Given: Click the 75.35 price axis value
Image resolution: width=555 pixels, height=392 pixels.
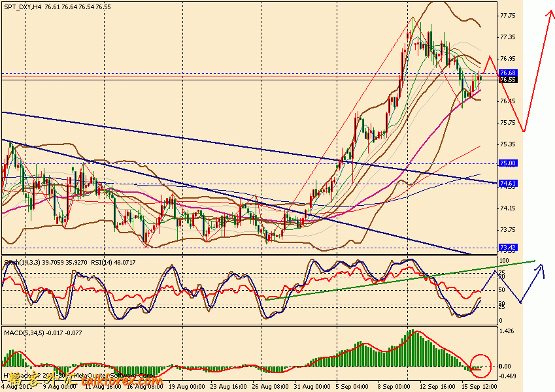Looking at the screenshot, I should click(x=508, y=144).
